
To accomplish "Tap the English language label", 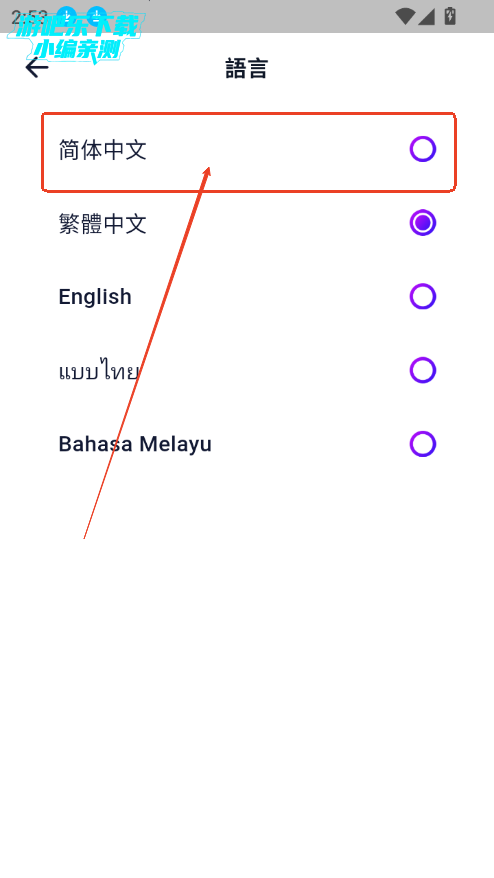I will (95, 297).
